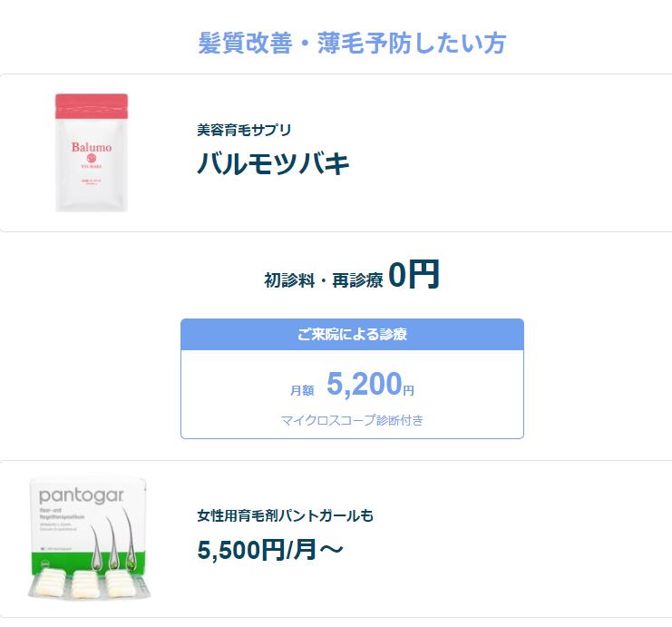This screenshot has height=627, width=672.
Task: Select the heading 髪質改善・薄毛予防したい方
Action: pos(352,43)
